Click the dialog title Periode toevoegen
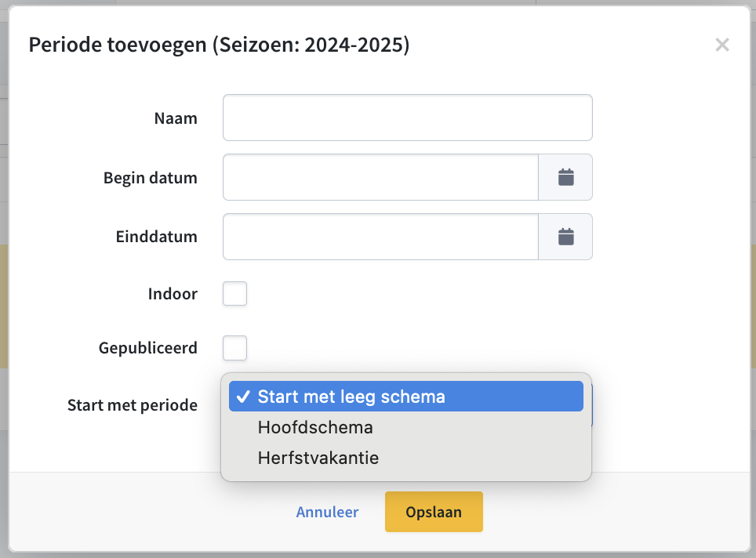This screenshot has width=756, height=558. coord(220,45)
